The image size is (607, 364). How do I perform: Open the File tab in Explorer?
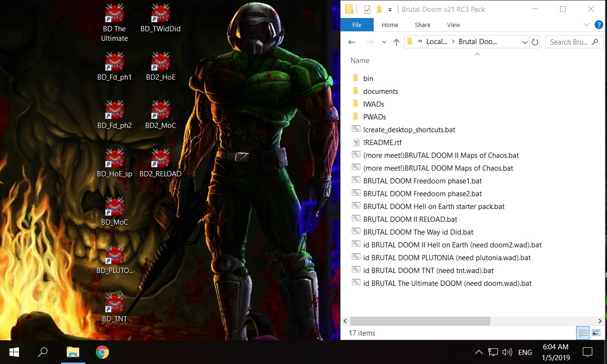coord(357,25)
